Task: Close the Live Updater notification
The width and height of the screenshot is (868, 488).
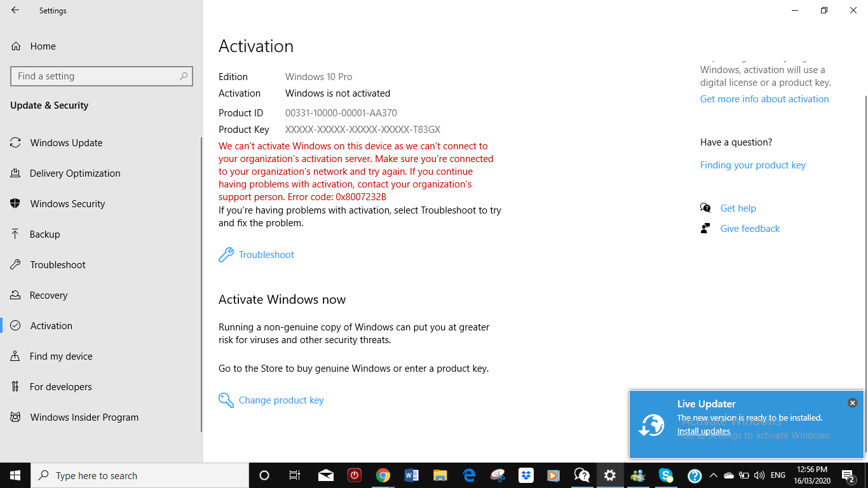Action: point(853,403)
